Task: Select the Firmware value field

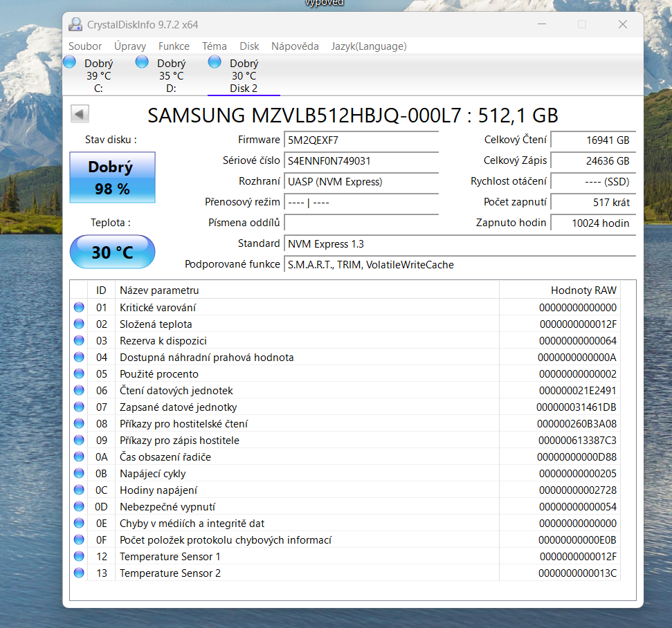Action: click(361, 140)
